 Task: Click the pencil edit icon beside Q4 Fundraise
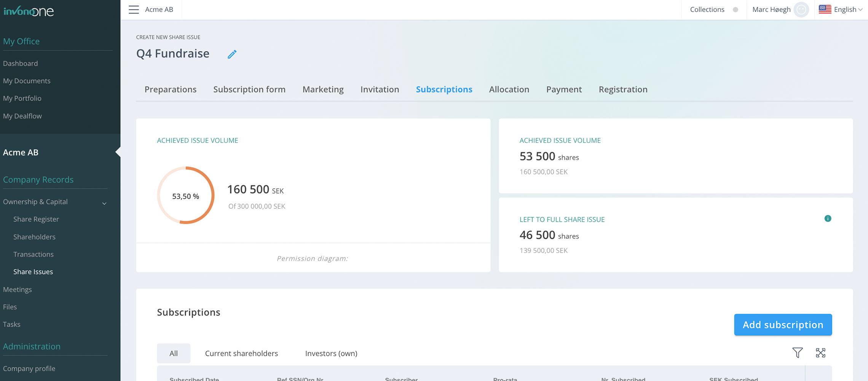232,54
